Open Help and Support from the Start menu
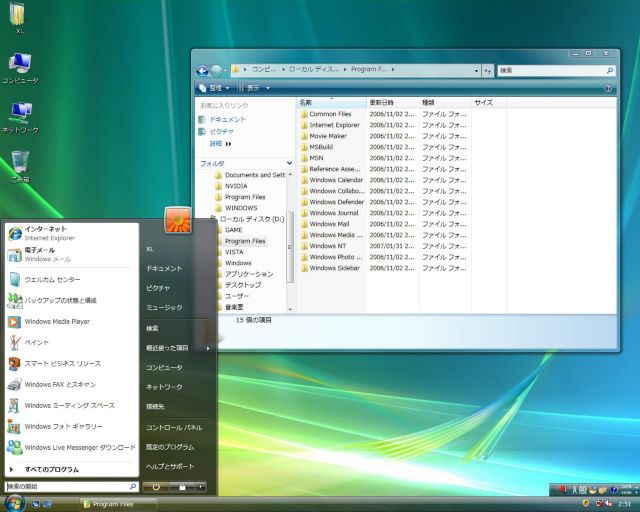 point(170,466)
